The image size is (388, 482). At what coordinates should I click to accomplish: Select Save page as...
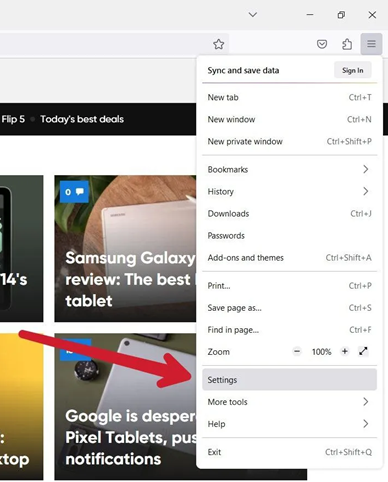point(289,308)
